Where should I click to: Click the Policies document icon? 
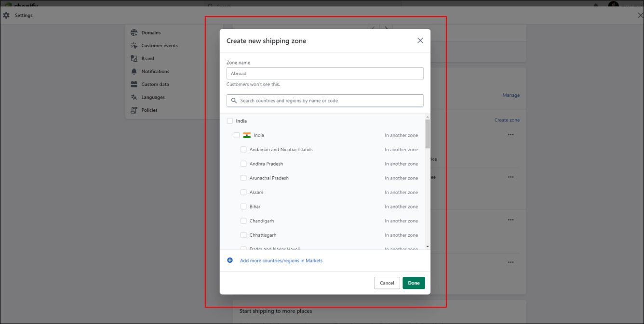[134, 110]
